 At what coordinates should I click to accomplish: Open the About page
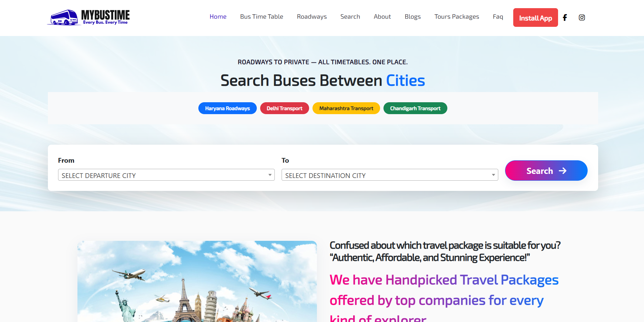(382, 17)
